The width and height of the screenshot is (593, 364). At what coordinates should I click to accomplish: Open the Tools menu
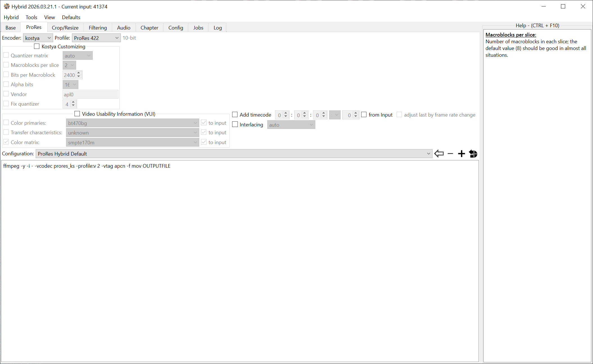[x=31, y=17]
